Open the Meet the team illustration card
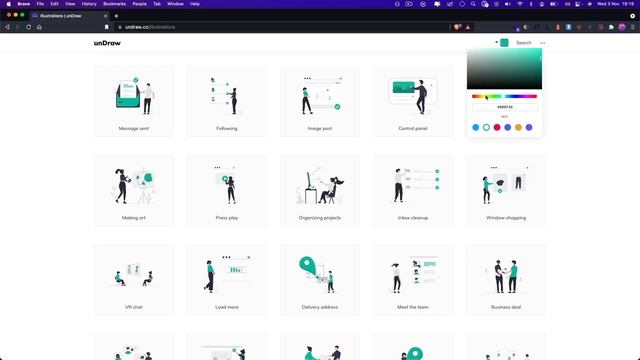Viewport: 640px width, 360px height. tap(413, 280)
